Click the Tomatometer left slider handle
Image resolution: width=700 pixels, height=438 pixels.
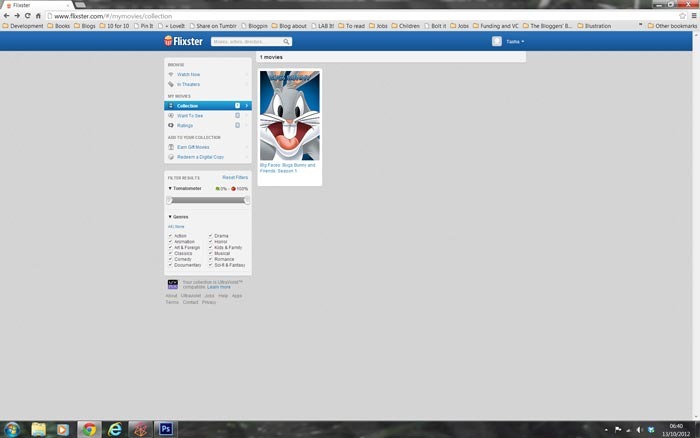click(170, 200)
